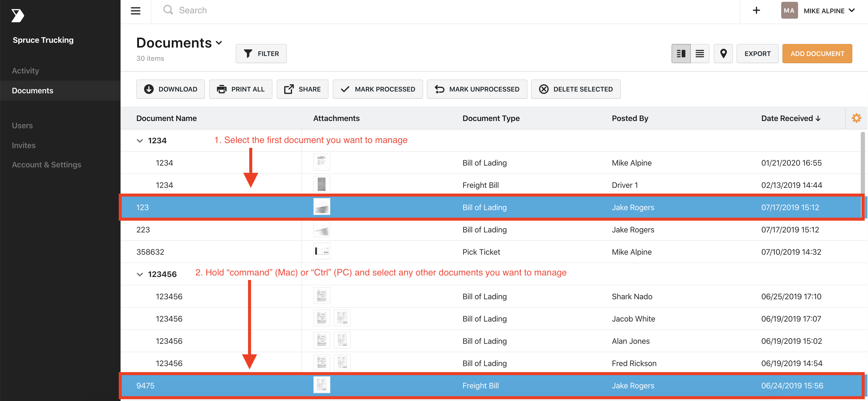The width and height of the screenshot is (868, 401).
Task: Click the MA user avatar
Action: pyautogui.click(x=789, y=11)
